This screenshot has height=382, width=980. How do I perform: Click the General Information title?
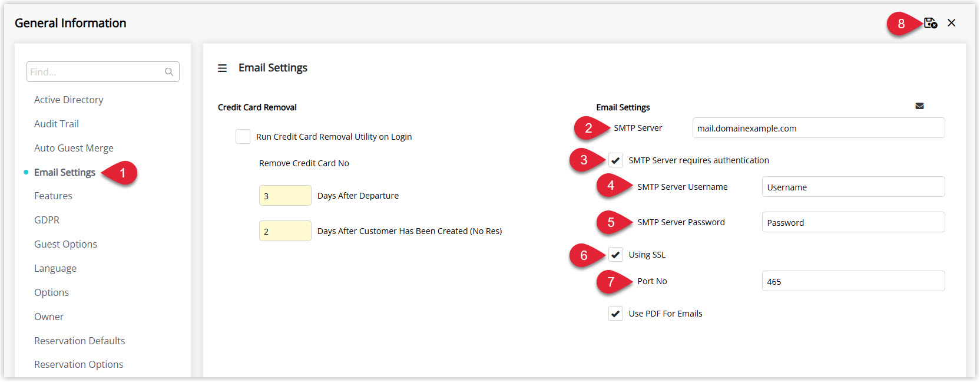pos(71,23)
